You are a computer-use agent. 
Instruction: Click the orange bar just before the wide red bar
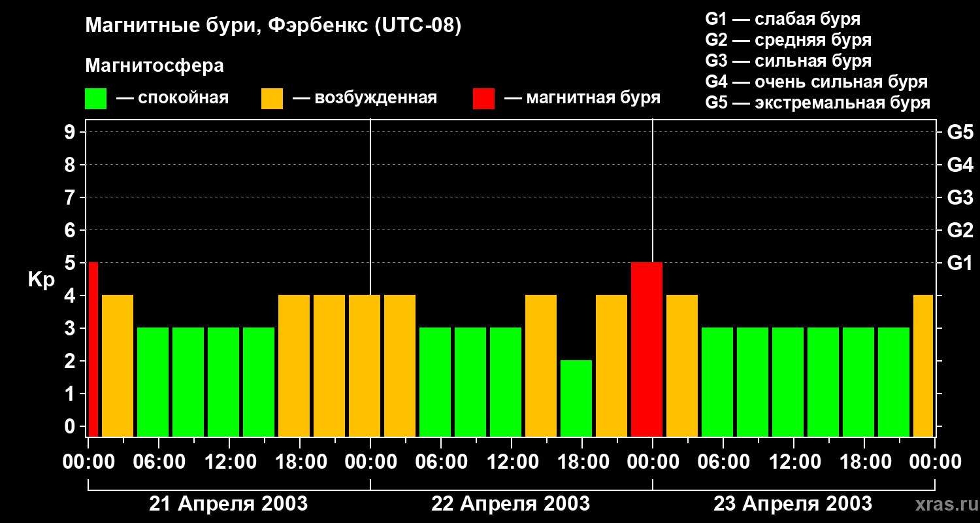(612, 365)
